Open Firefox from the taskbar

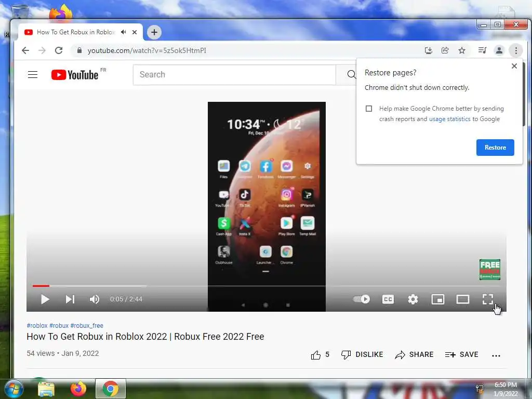[x=78, y=389]
